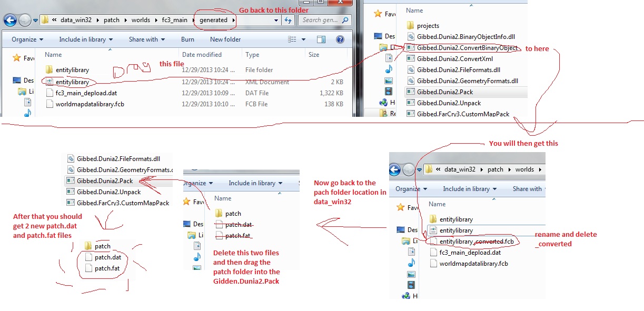Expand chevron after generated in address bar

(233, 20)
